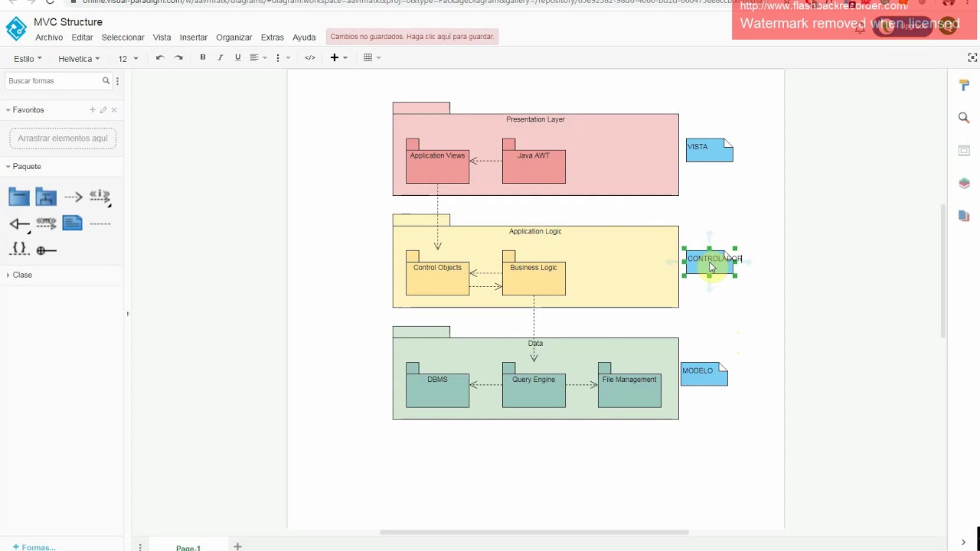This screenshot has height=551, width=980.
Task: Click the horizontal canvas scrollbar
Action: pos(534,533)
